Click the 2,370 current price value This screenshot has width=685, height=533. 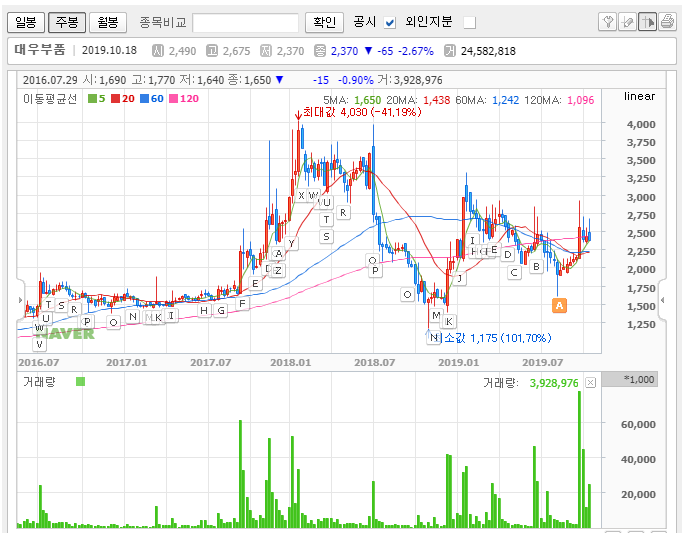click(x=344, y=51)
